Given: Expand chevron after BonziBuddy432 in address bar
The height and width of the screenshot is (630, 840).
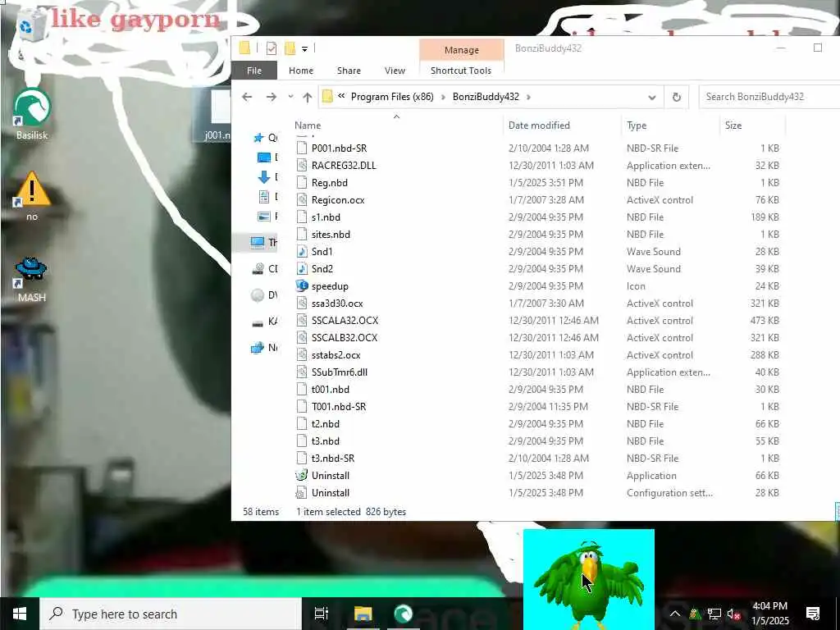Looking at the screenshot, I should 529,97.
